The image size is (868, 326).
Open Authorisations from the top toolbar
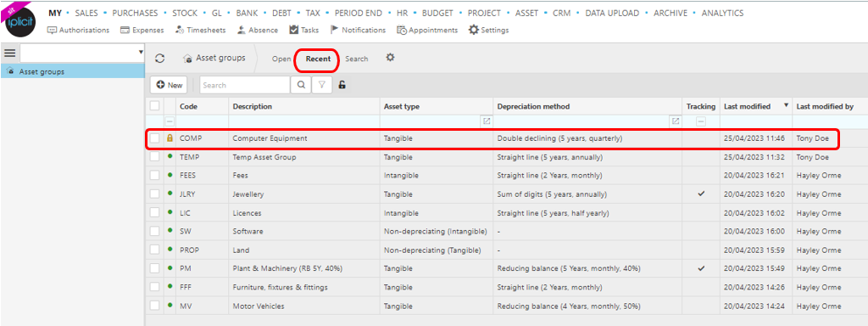(x=79, y=30)
